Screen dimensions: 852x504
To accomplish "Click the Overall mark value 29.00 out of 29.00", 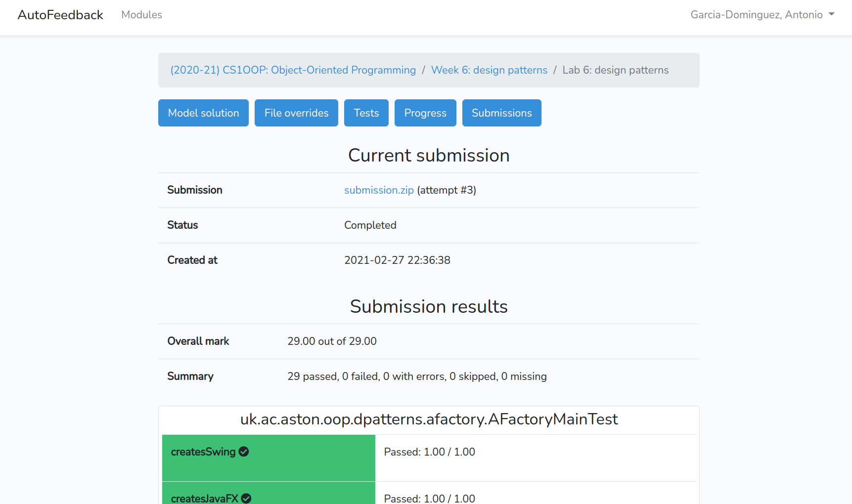I will click(x=332, y=341).
